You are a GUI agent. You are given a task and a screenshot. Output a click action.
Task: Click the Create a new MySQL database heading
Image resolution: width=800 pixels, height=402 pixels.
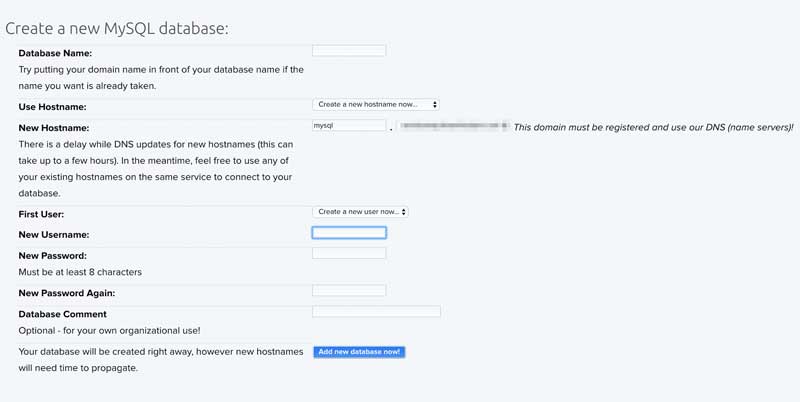(117, 27)
